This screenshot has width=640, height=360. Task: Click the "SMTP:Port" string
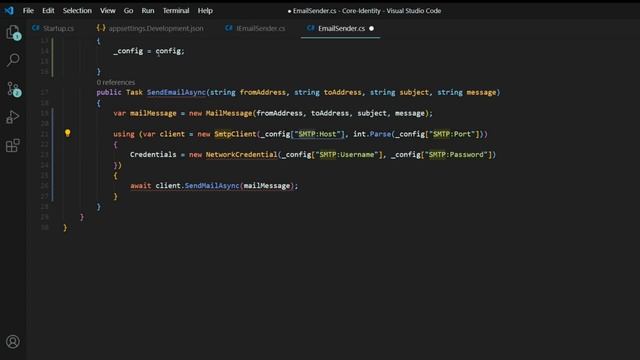point(453,134)
